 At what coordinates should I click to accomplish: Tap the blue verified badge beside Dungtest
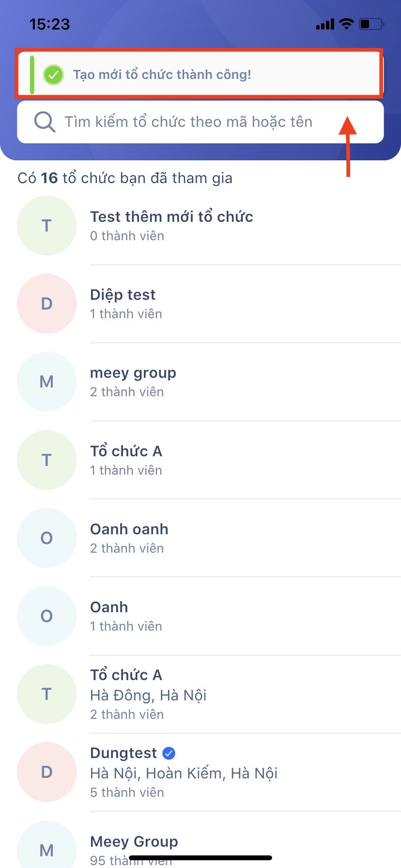point(169,753)
